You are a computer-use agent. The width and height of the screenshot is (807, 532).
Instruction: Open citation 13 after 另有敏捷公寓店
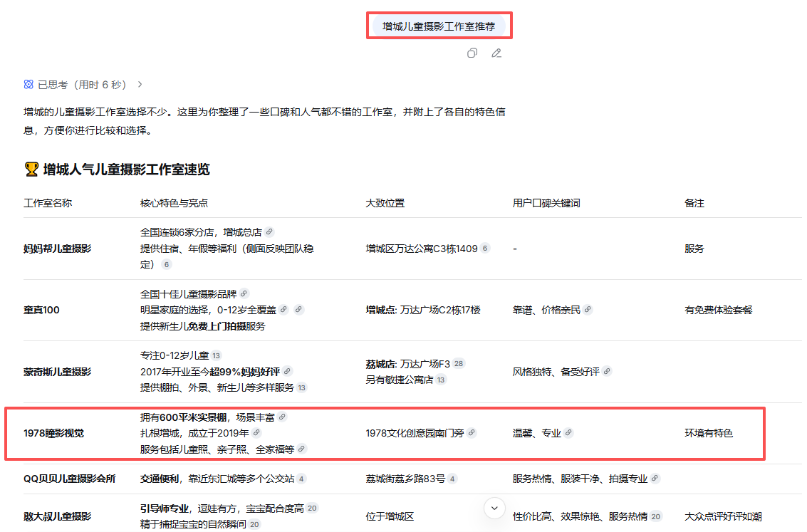441,380
